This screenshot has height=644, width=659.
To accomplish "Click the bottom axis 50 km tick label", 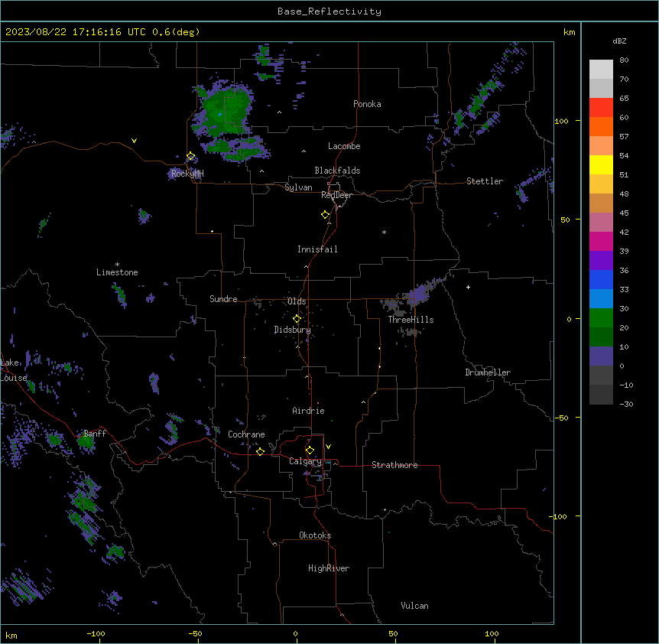I will pyautogui.click(x=393, y=633).
